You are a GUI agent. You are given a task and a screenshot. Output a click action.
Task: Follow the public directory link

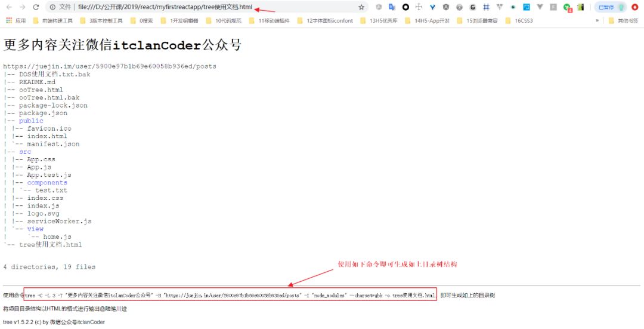point(31,121)
